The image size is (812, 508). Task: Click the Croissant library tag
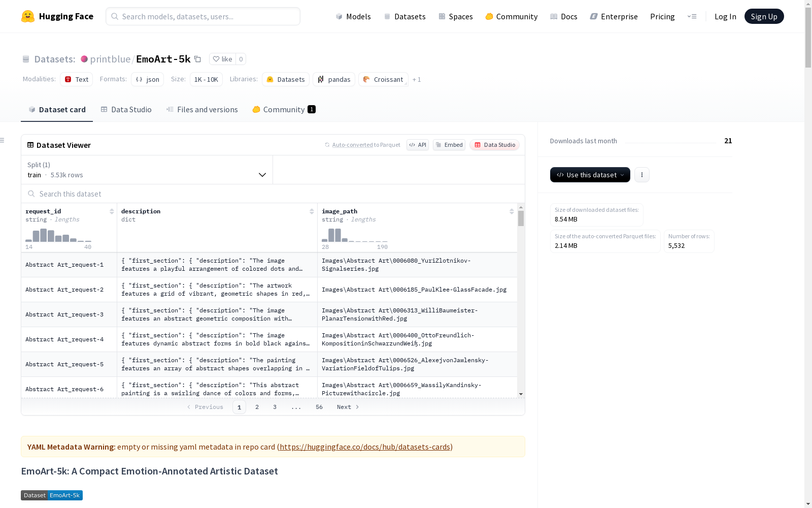click(383, 79)
